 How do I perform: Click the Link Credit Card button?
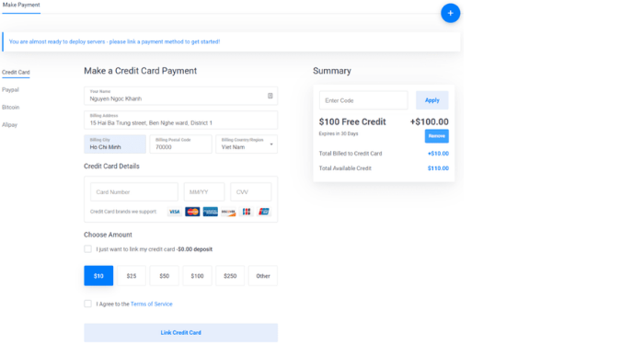click(180, 333)
